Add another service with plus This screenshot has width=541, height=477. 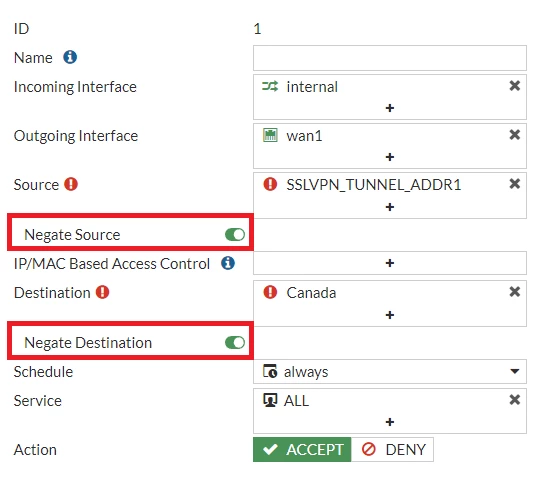(390, 422)
